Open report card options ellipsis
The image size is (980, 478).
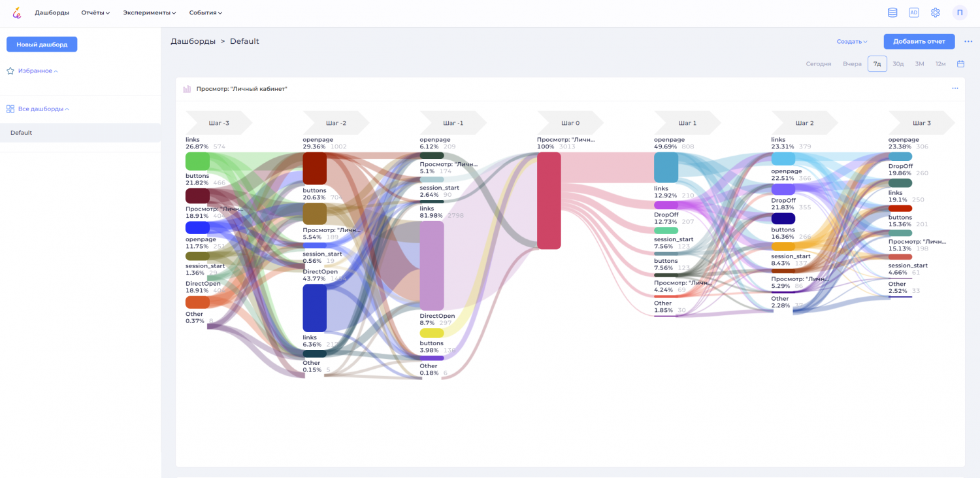tap(955, 88)
